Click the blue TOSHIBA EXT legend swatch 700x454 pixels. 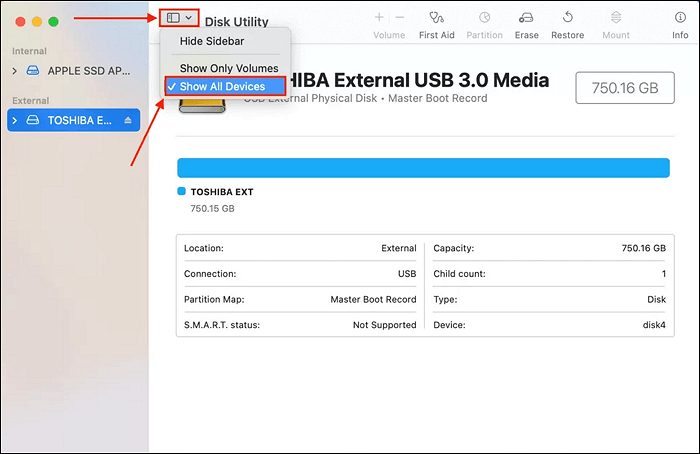(181, 191)
